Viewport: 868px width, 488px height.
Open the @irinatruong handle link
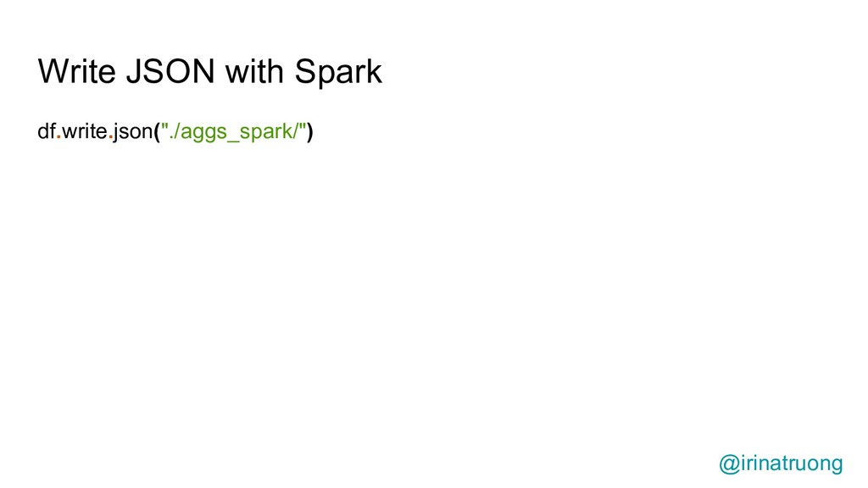click(x=781, y=463)
